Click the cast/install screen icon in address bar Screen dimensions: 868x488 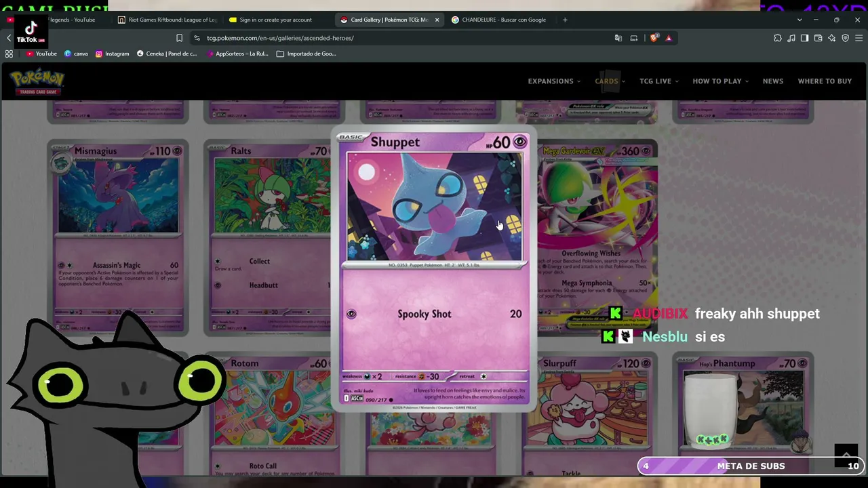[634, 38]
